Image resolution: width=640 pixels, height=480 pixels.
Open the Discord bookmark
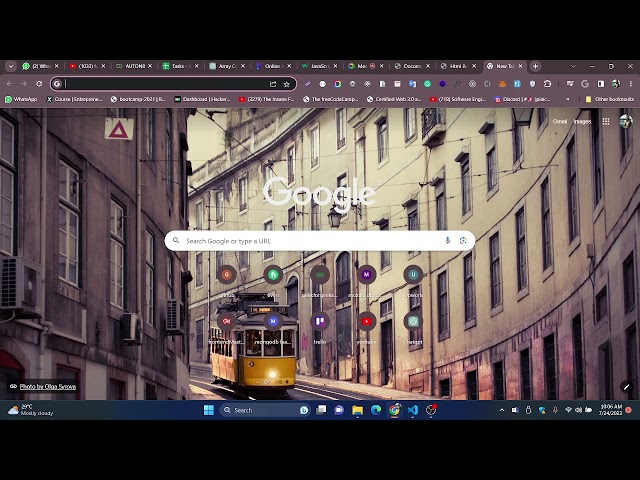click(522, 99)
